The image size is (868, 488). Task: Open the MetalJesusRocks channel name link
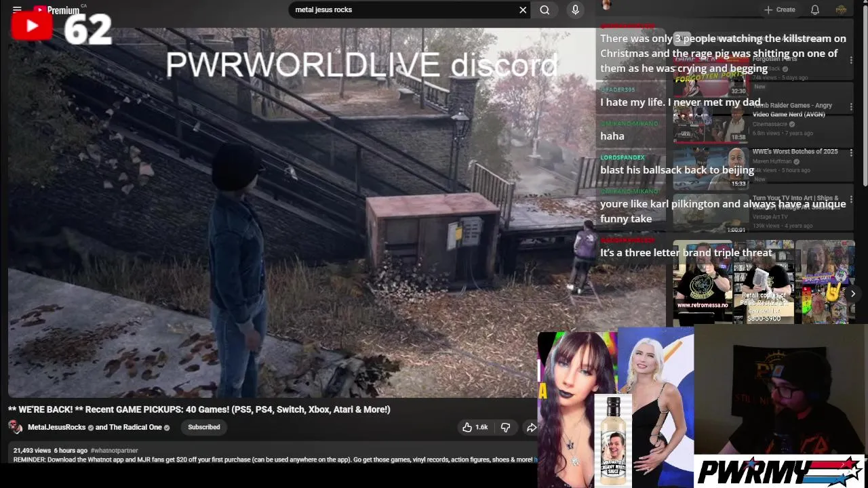point(56,427)
